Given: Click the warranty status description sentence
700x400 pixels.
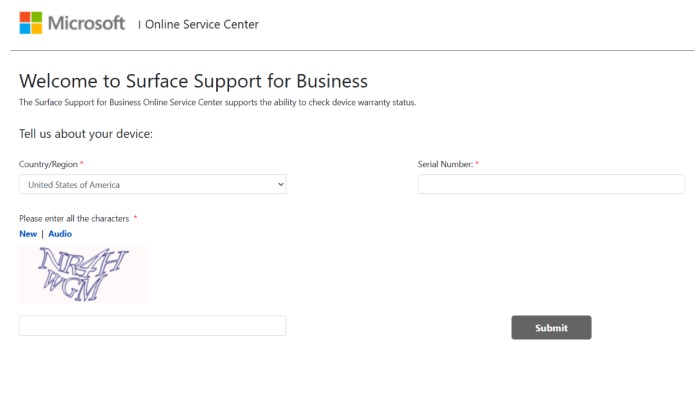Looking at the screenshot, I should click(217, 102).
